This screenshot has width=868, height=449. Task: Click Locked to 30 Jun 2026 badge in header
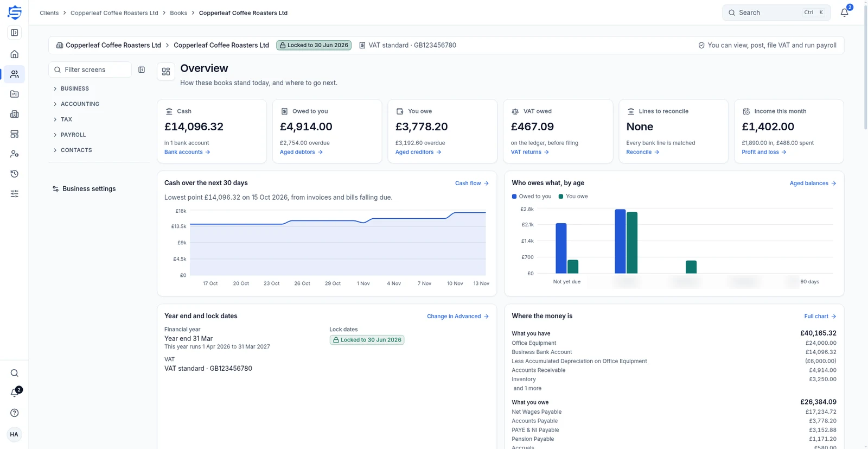pyautogui.click(x=314, y=45)
